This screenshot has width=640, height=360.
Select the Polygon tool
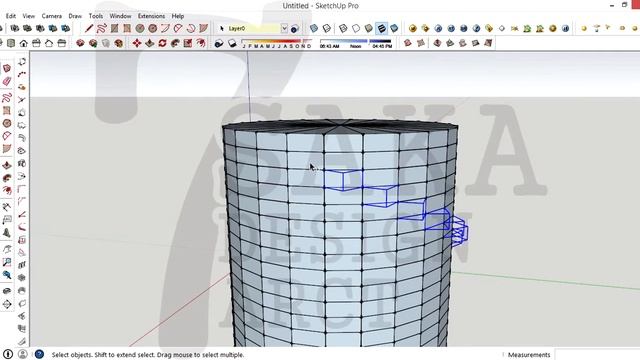(153, 29)
